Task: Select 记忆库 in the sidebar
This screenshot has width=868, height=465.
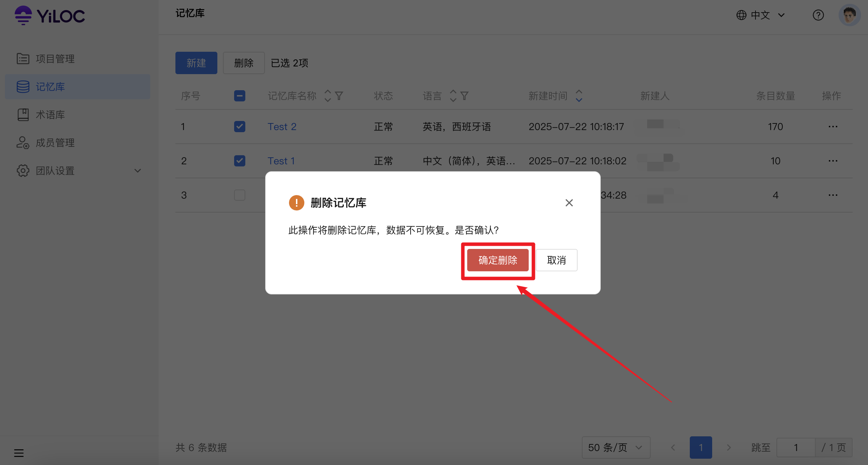Action: (78, 87)
